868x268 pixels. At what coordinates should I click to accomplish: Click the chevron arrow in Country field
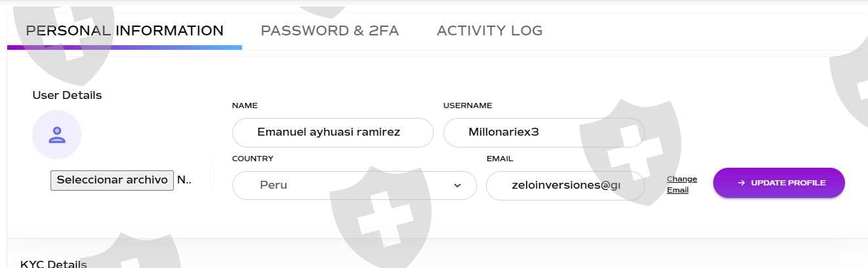coord(457,185)
